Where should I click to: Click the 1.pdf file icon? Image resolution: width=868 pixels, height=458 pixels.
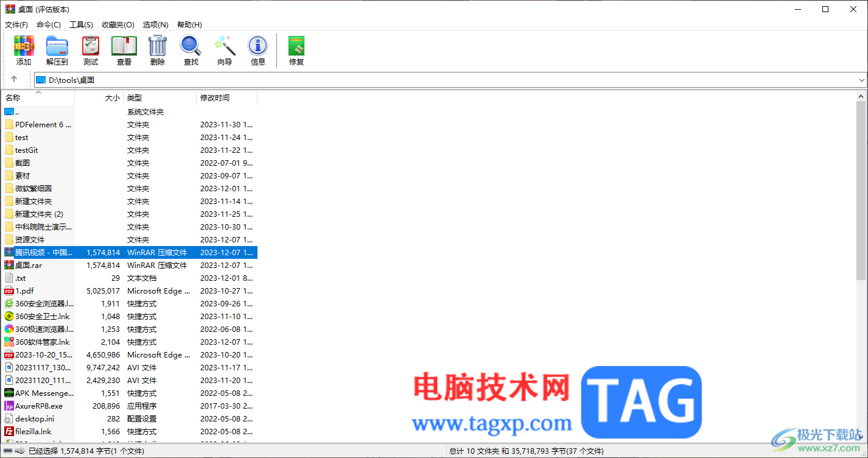[x=9, y=291]
